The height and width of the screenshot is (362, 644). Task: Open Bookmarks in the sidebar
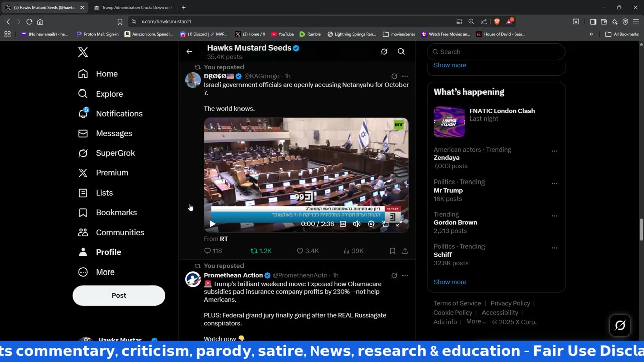(108, 213)
